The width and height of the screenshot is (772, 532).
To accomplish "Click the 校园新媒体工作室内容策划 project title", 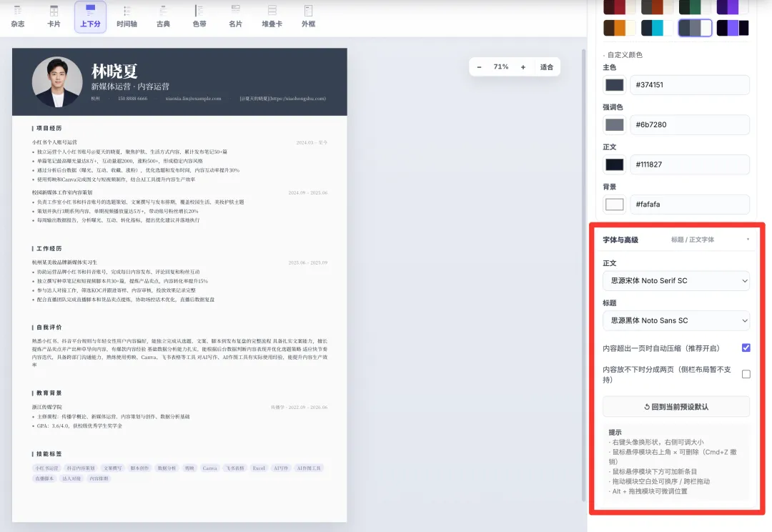I will [62, 192].
